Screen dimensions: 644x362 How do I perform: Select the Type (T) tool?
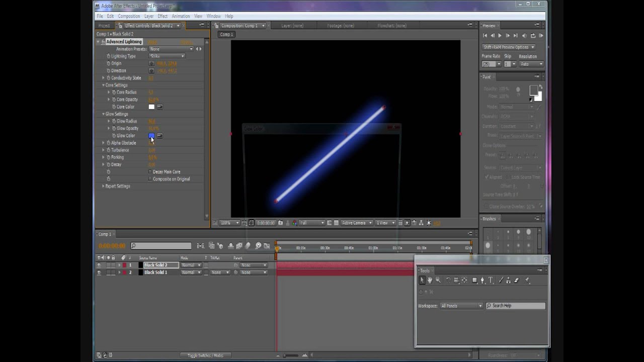tap(491, 280)
